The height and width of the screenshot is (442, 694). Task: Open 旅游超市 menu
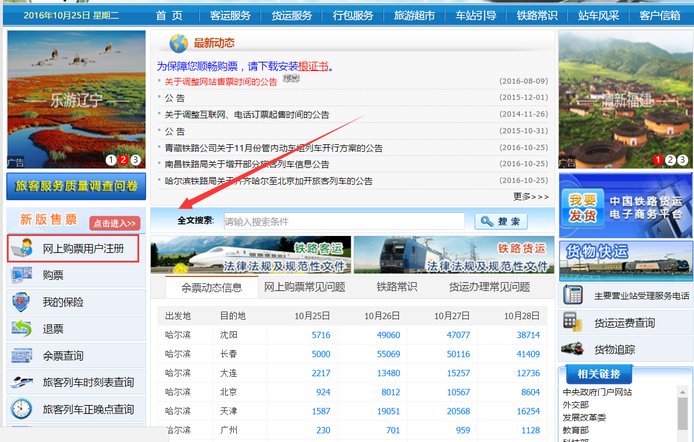click(x=414, y=15)
